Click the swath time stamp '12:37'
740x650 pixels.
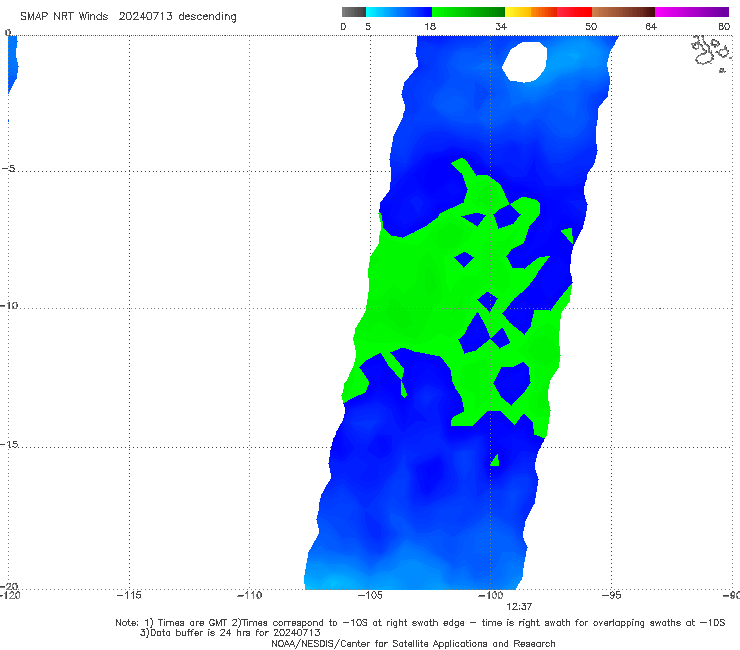[x=519, y=607]
